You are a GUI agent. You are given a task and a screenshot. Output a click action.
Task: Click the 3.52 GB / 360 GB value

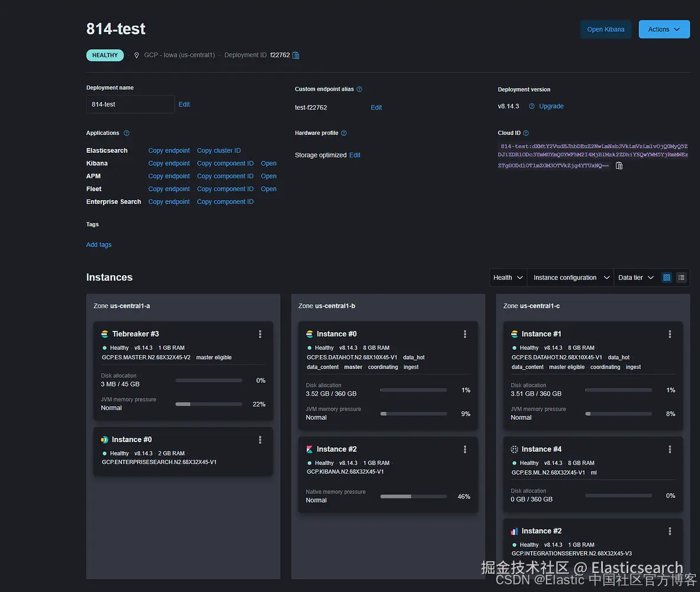(x=331, y=394)
